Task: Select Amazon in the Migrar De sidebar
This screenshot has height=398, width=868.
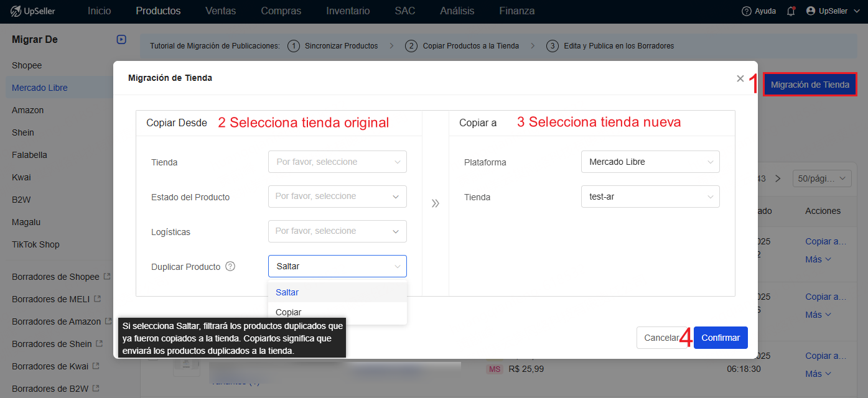Action: 28,110
